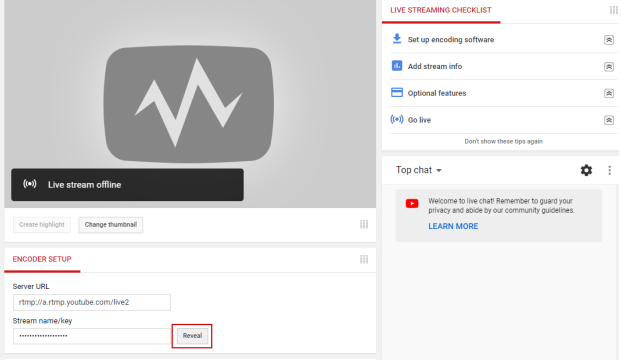Image resolution: width=621 pixels, height=362 pixels.
Task: Click the Live stream offline label
Action: [84, 185]
